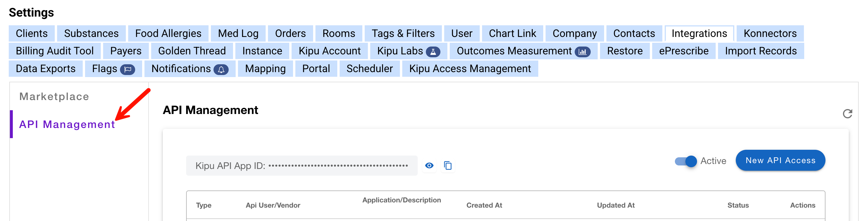Click the Status column header
The height and width of the screenshot is (221, 868).
[x=738, y=205]
